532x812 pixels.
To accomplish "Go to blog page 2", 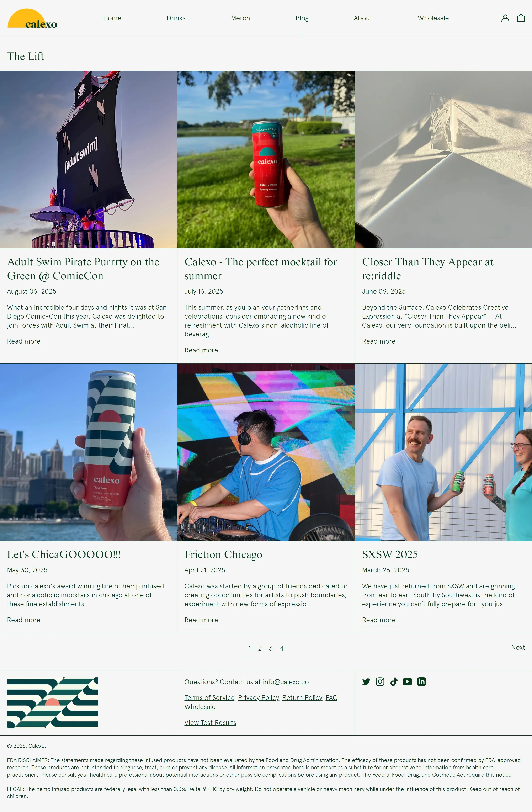I will click(x=260, y=648).
